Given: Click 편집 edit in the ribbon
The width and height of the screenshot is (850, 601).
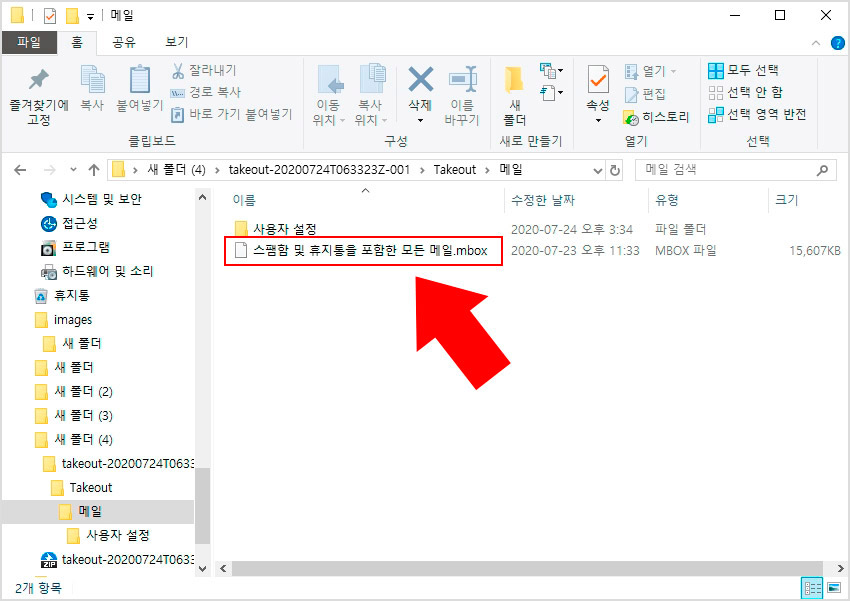Looking at the screenshot, I should [x=645, y=94].
